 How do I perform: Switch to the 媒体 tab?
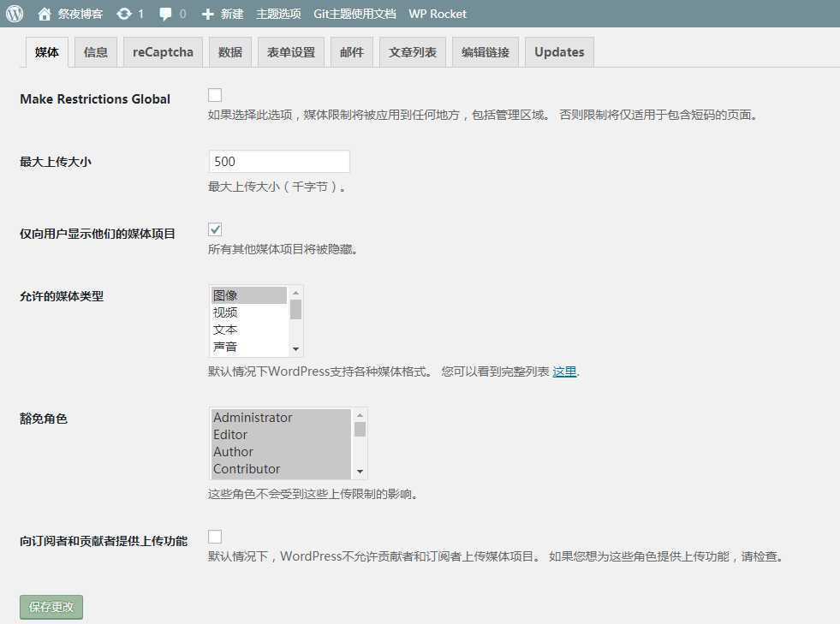pos(46,52)
